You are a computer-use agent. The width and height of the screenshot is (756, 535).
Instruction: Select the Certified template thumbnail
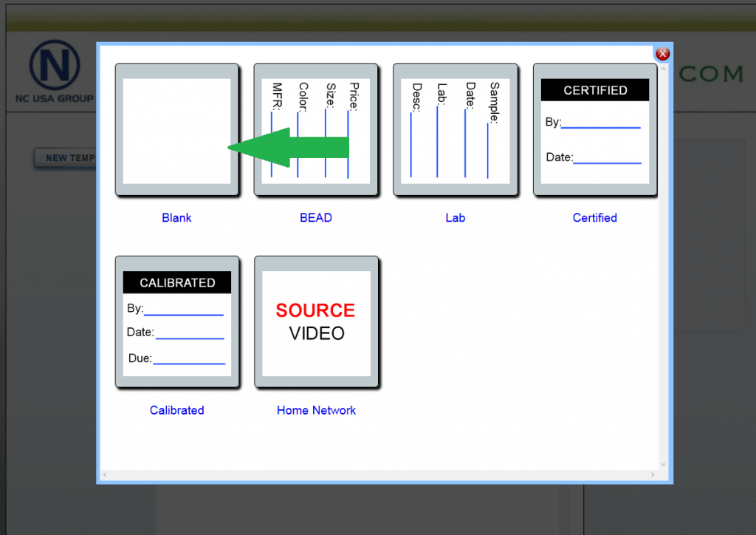pyautogui.click(x=594, y=130)
